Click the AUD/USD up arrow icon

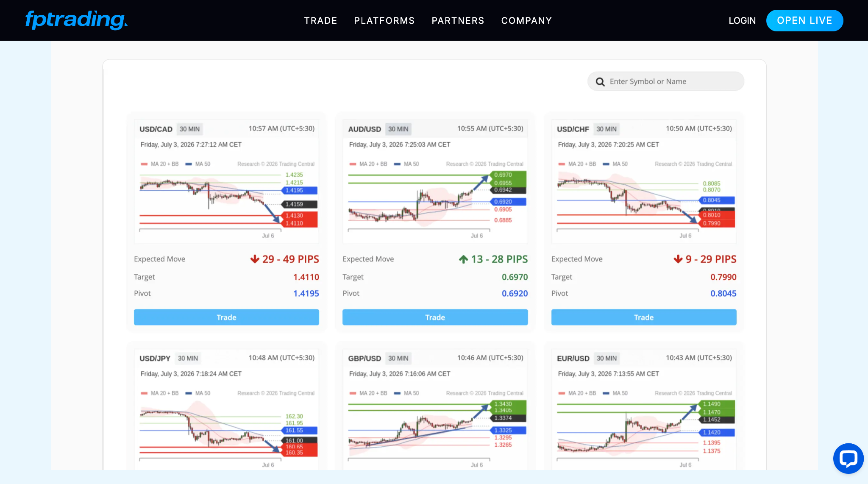[x=464, y=259]
